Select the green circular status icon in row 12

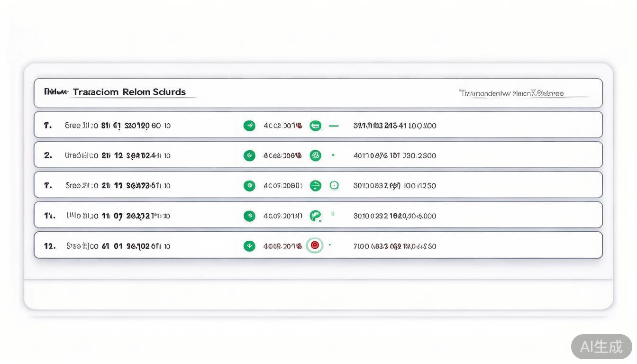[250, 246]
